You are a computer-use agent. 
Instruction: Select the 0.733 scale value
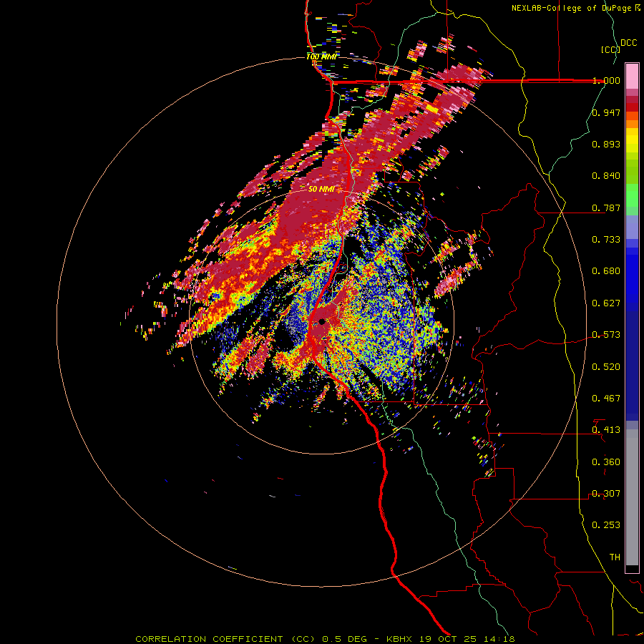tap(606, 240)
